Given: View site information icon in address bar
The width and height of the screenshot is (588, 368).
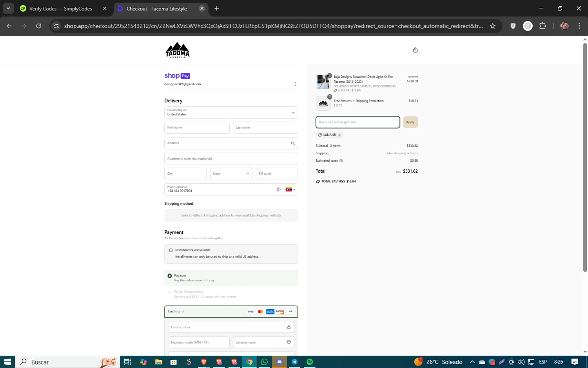Looking at the screenshot, I should (x=56, y=26).
